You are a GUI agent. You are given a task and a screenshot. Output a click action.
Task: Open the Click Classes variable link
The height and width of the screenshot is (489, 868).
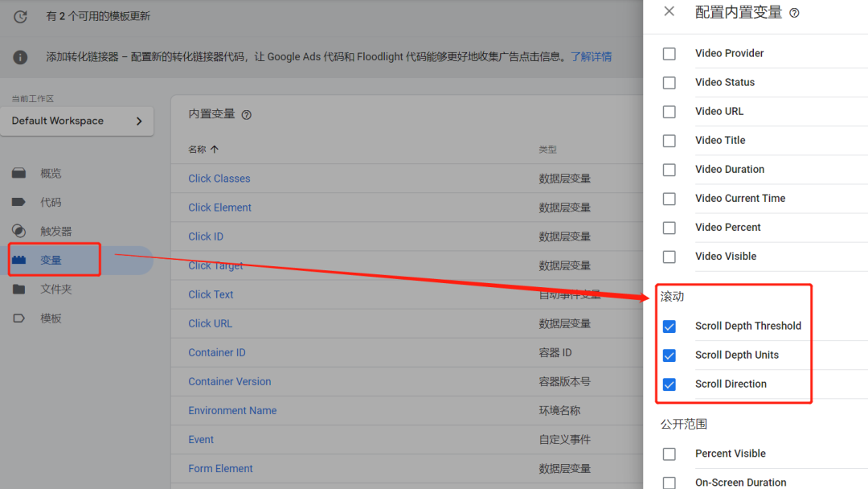pyautogui.click(x=219, y=179)
